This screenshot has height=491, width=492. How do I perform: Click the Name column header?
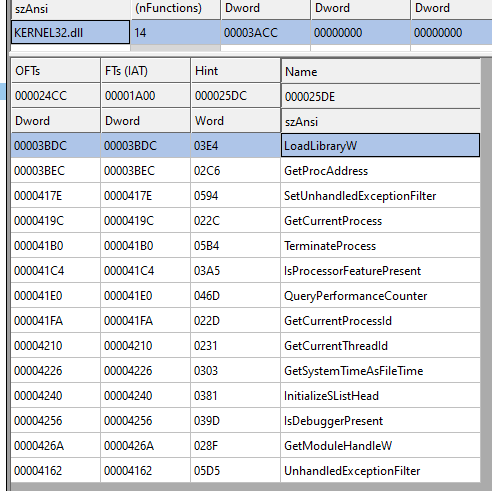(x=381, y=71)
